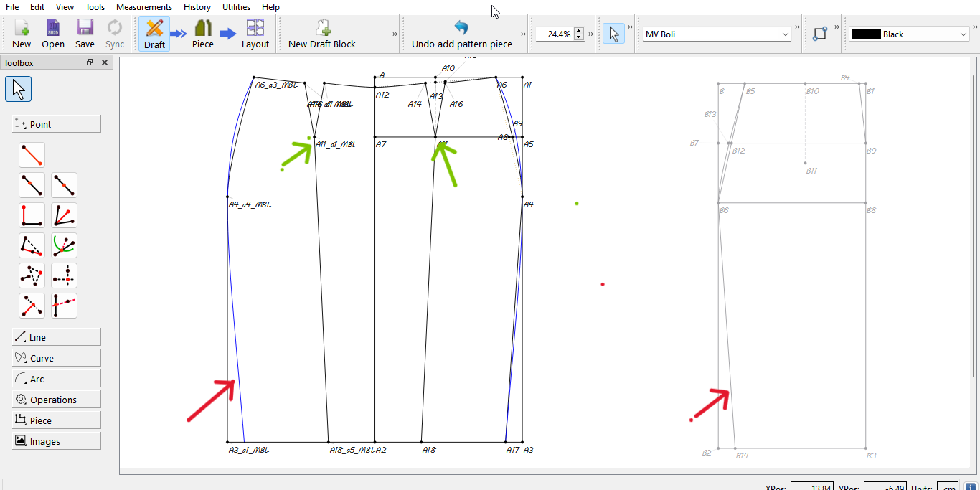Click the zoom percentage input field
Viewport: 980px width, 490px height.
[555, 34]
